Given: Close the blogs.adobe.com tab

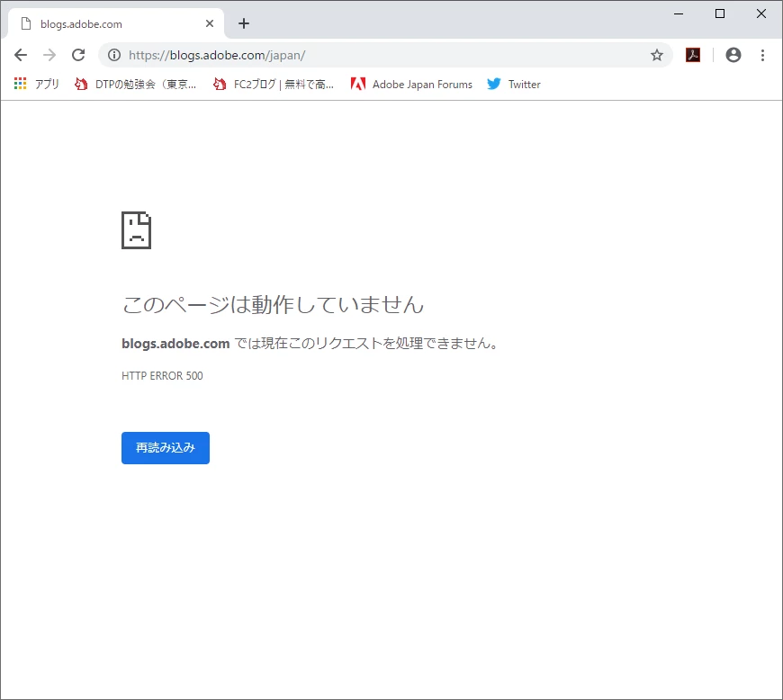Looking at the screenshot, I should 210,23.
